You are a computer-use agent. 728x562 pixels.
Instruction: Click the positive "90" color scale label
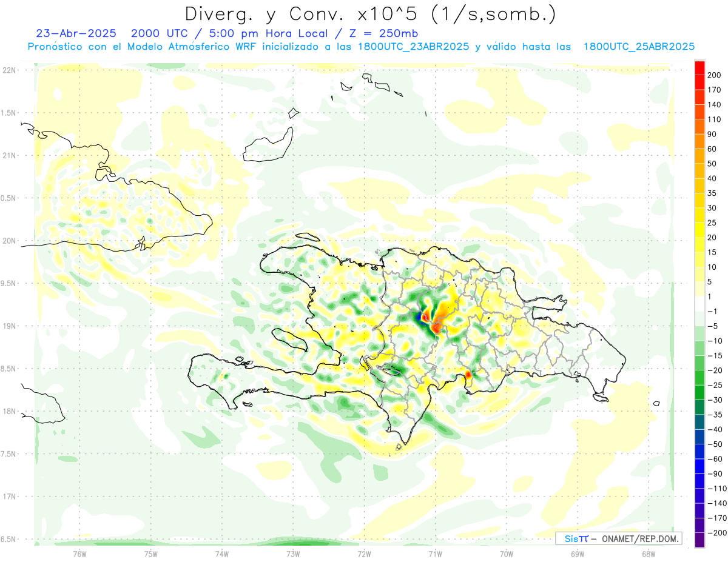click(712, 135)
